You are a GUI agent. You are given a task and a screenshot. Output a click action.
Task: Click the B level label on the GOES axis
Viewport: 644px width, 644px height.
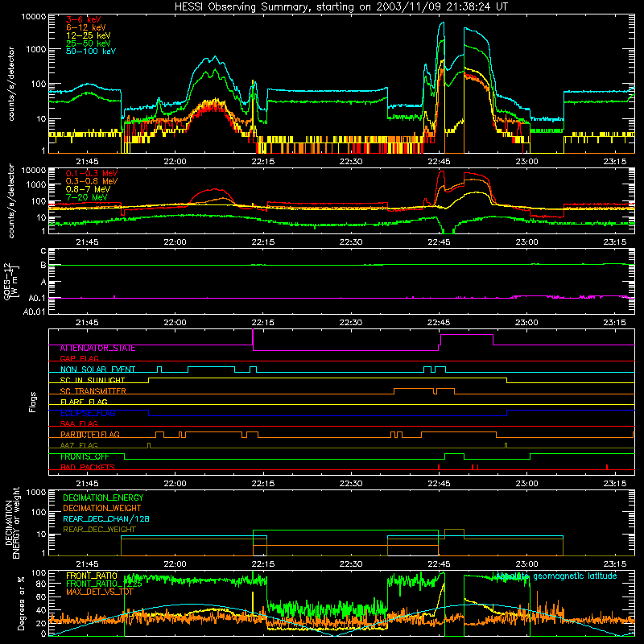pyautogui.click(x=43, y=266)
